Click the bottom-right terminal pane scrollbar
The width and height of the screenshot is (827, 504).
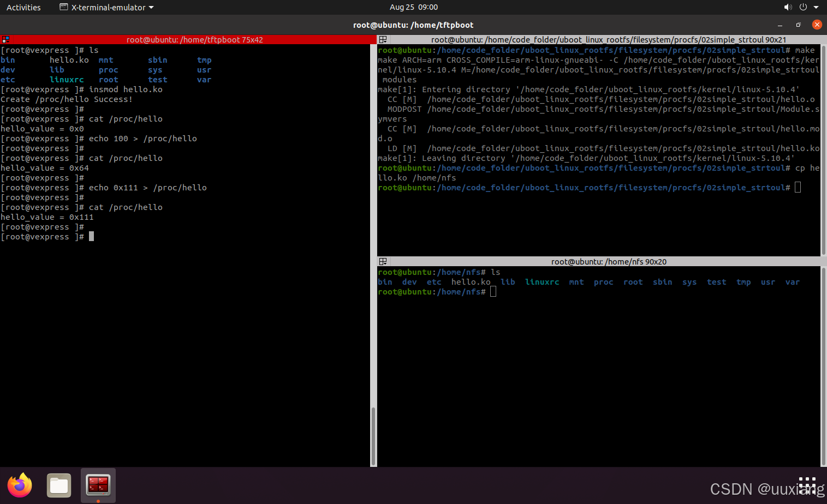(824, 367)
